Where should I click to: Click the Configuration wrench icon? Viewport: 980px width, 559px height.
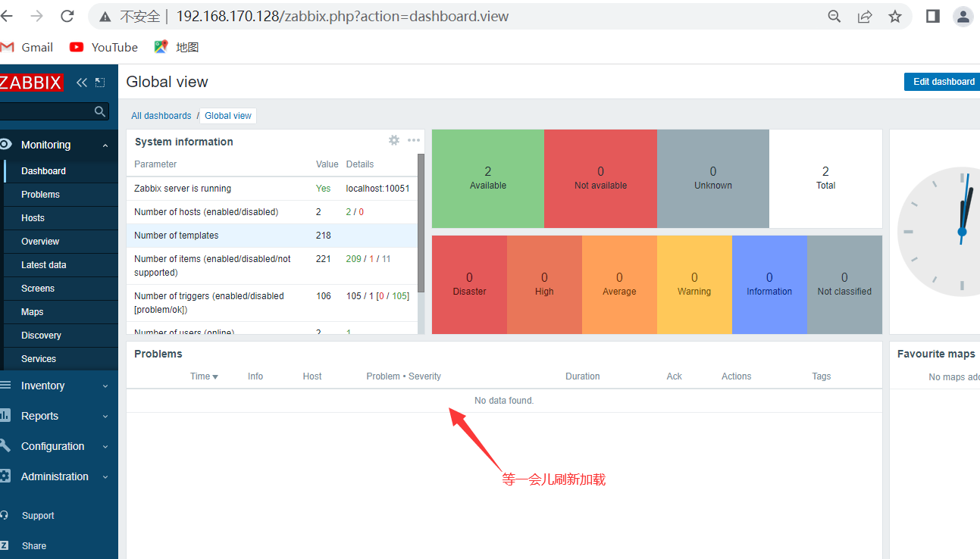pos(5,446)
